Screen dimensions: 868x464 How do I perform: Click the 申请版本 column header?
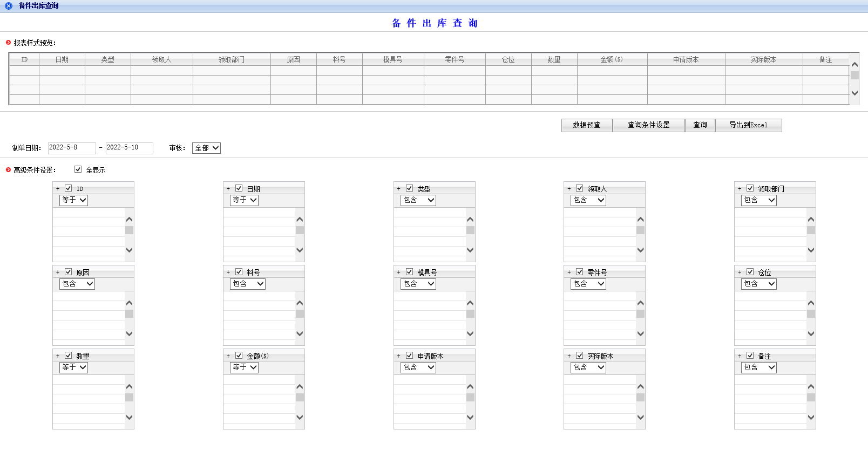[686, 59]
